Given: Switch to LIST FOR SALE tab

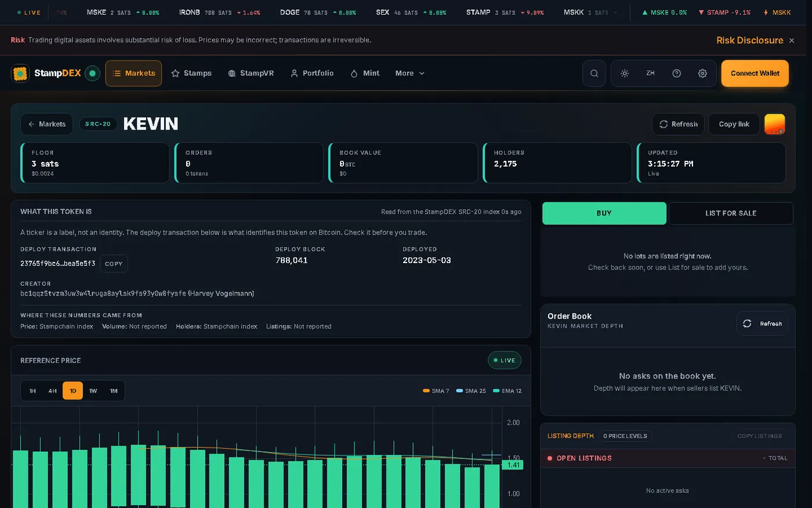Looking at the screenshot, I should pyautogui.click(x=731, y=213).
